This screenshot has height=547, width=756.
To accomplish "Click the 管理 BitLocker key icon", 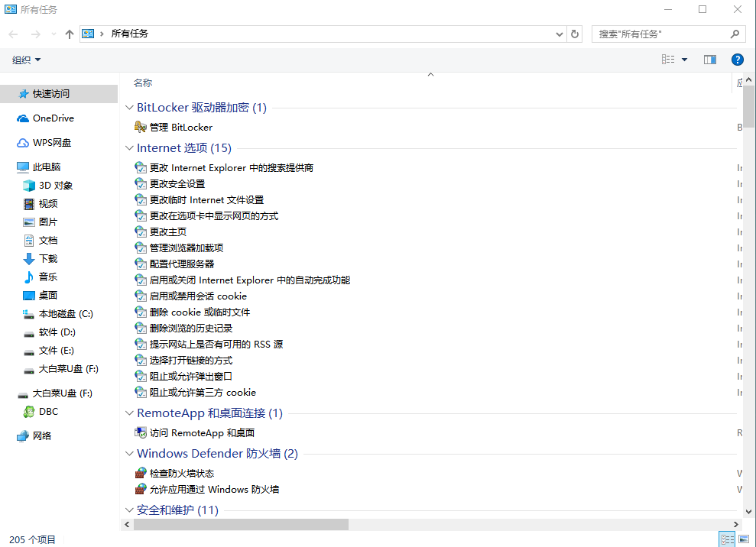I will [x=141, y=128].
